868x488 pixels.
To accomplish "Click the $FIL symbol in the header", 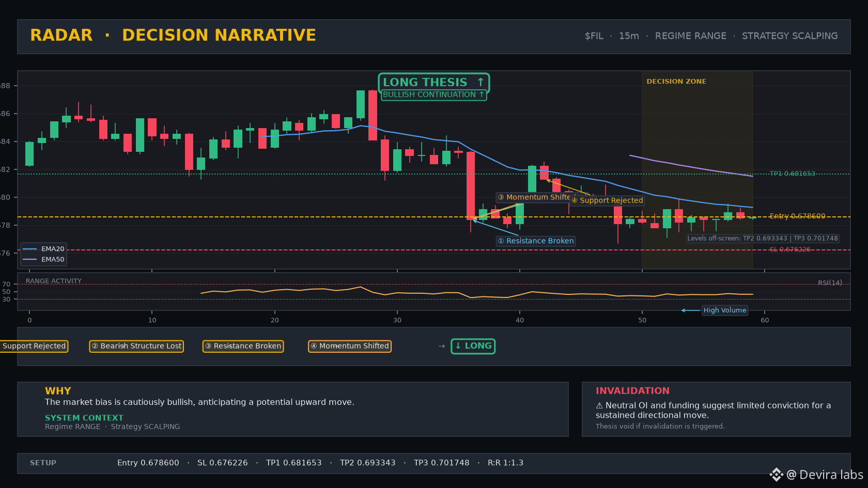I will [x=594, y=36].
